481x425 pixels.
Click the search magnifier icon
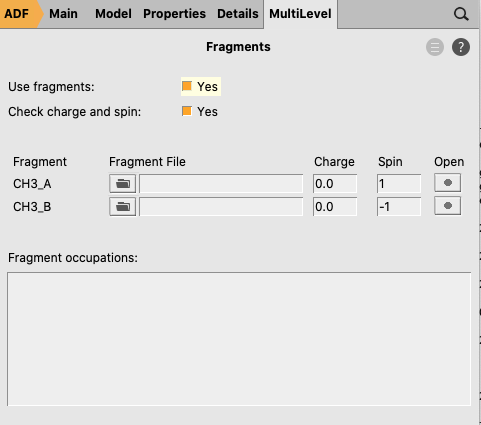click(461, 14)
